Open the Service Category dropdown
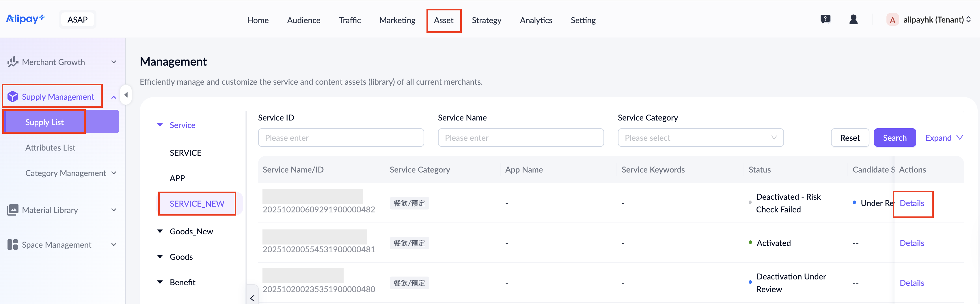 pyautogui.click(x=700, y=138)
